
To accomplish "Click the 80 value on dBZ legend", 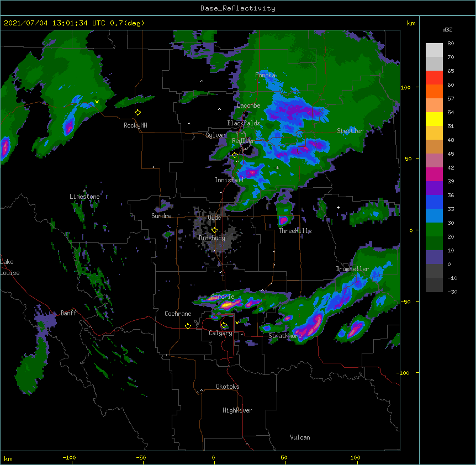I will (451, 44).
